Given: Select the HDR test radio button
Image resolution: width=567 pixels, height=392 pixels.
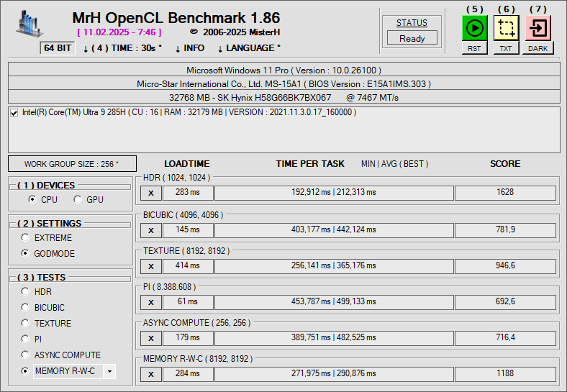Looking at the screenshot, I should click(x=25, y=291).
